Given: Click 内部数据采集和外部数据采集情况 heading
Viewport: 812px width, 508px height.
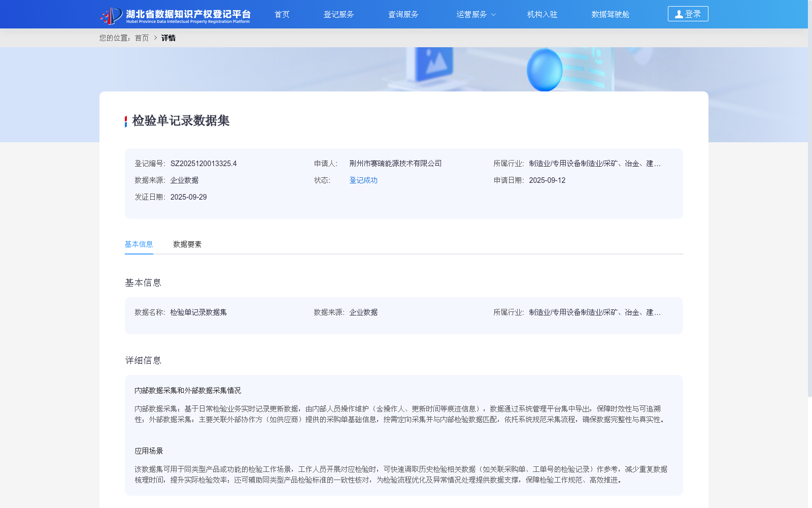Looking at the screenshot, I should 188,391.
